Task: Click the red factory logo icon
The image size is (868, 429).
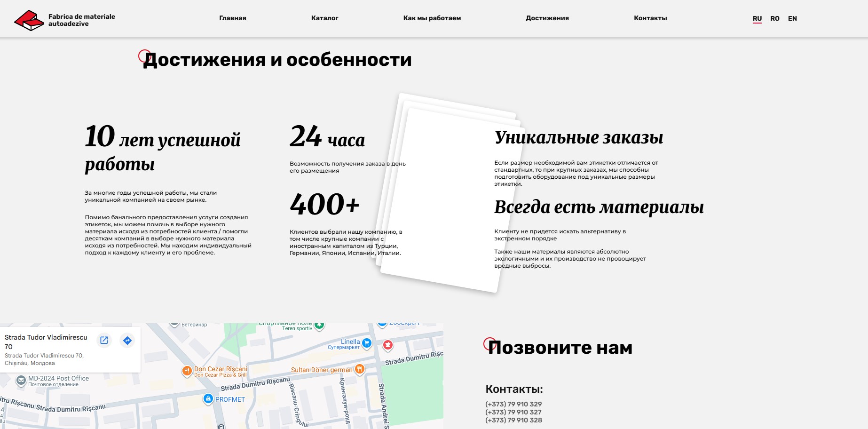Action: (29, 20)
